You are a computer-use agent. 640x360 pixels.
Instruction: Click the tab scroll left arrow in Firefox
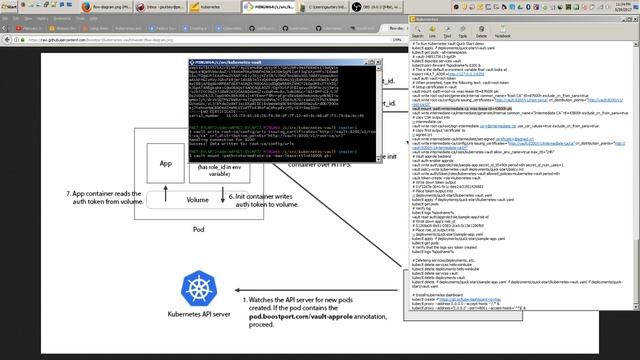pyautogui.click(x=4, y=28)
